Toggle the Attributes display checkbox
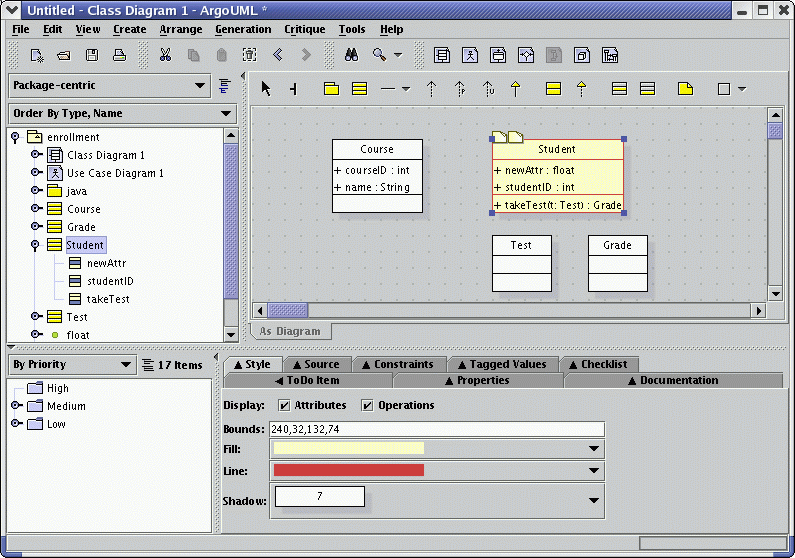 pyautogui.click(x=284, y=405)
